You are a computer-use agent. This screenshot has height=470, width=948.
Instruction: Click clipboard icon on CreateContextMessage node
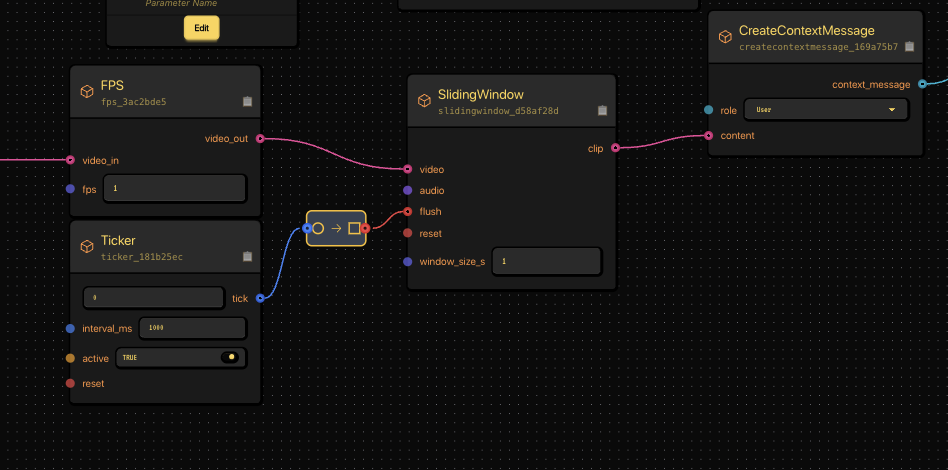(909, 46)
